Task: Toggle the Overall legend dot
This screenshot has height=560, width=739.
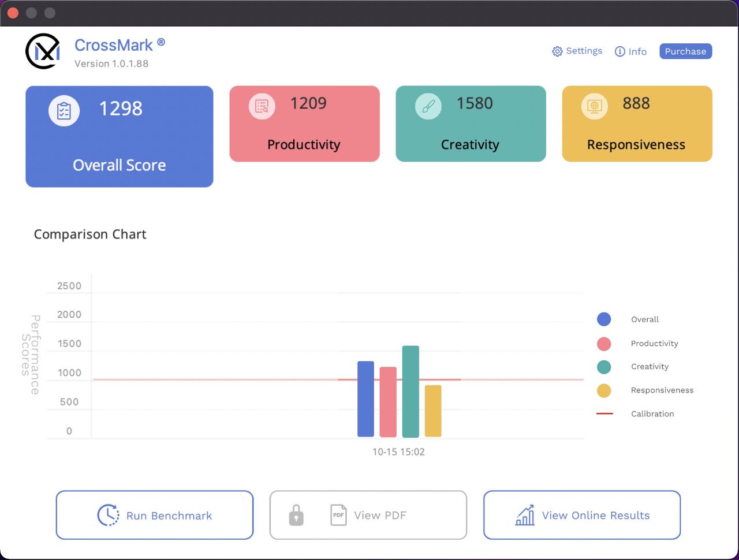Action: [x=604, y=319]
